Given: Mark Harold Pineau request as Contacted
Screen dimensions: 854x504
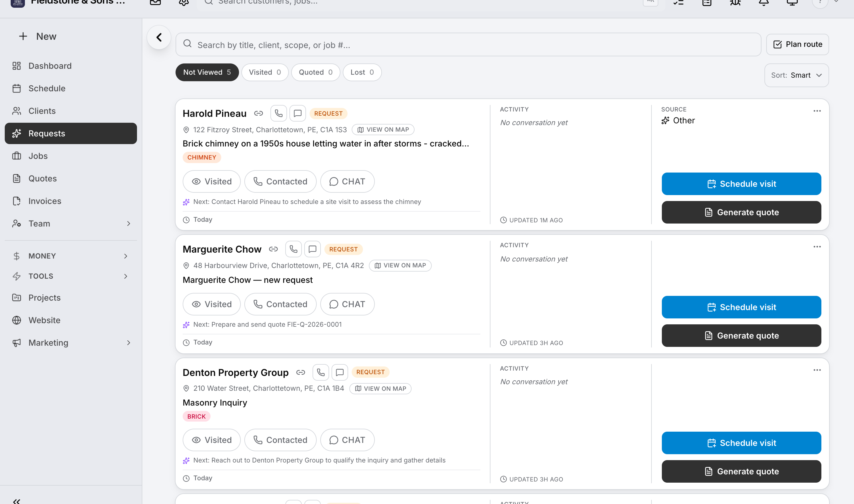Looking at the screenshot, I should 280,181.
